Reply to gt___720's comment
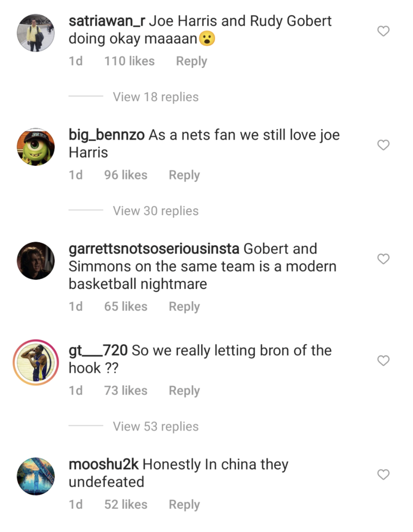413x532 pixels. (x=184, y=391)
